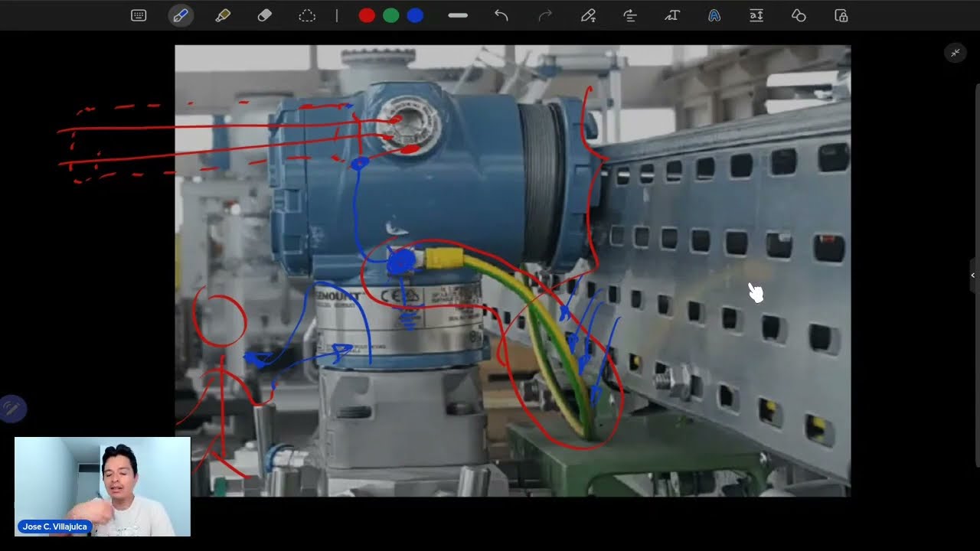The image size is (980, 551).
Task: Click the Jose C. Villajuica name label
Action: [x=54, y=527]
